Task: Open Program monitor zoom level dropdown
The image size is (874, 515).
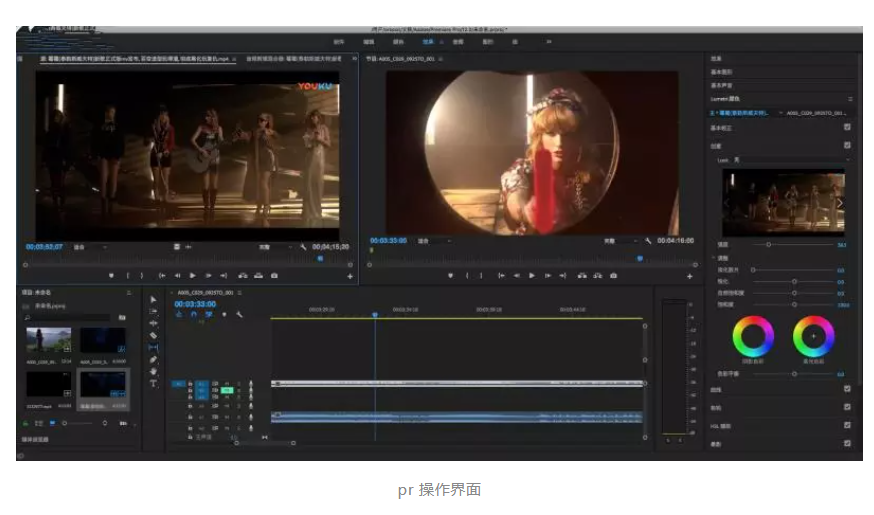Action: [x=434, y=241]
